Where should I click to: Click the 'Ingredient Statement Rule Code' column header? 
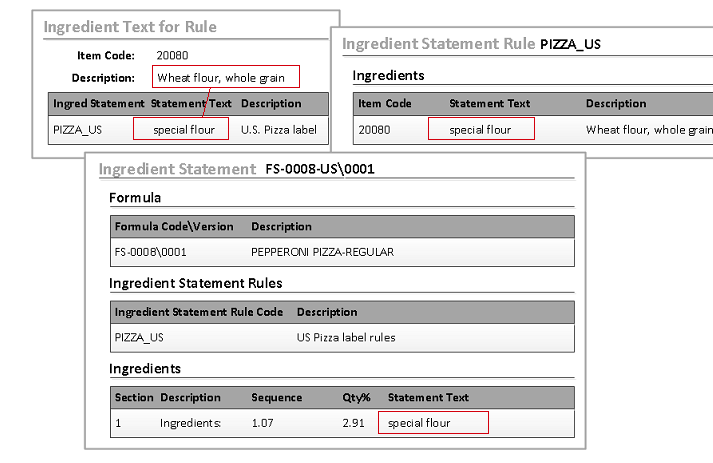tap(198, 311)
